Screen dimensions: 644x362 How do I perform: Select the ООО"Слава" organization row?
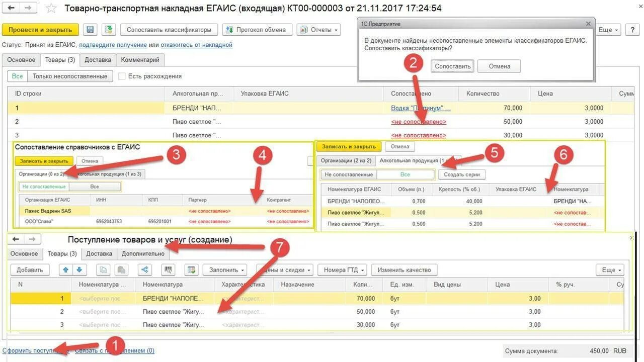[x=166, y=221]
